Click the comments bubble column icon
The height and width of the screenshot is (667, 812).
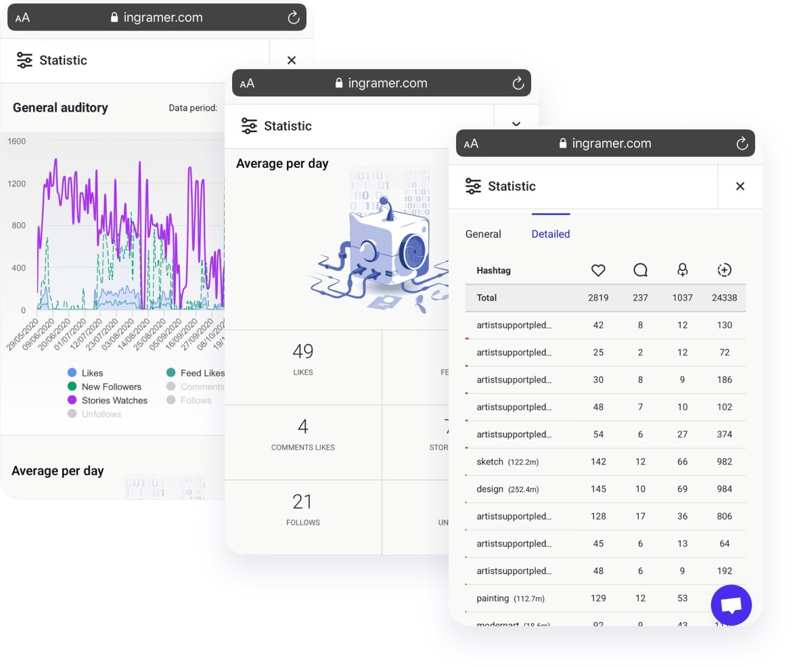click(640, 270)
